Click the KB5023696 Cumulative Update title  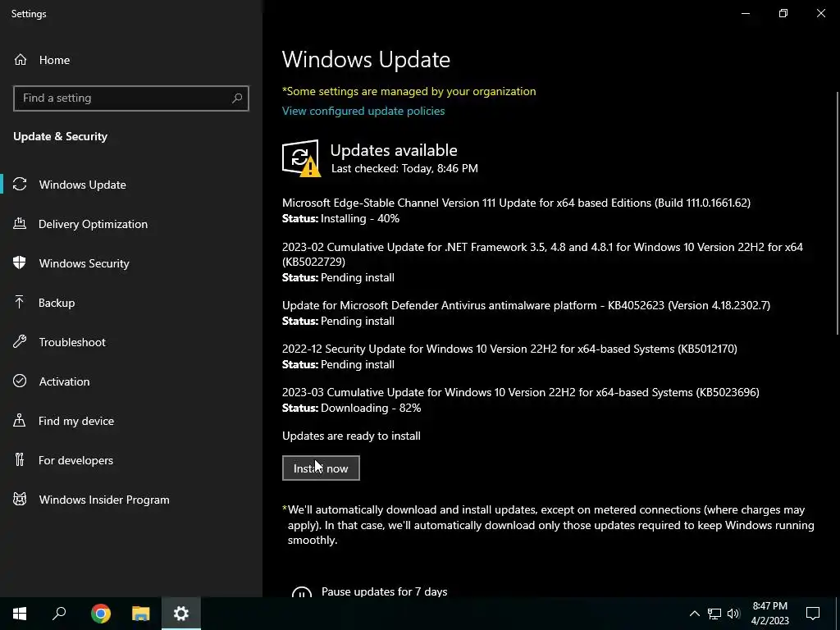[x=521, y=392]
